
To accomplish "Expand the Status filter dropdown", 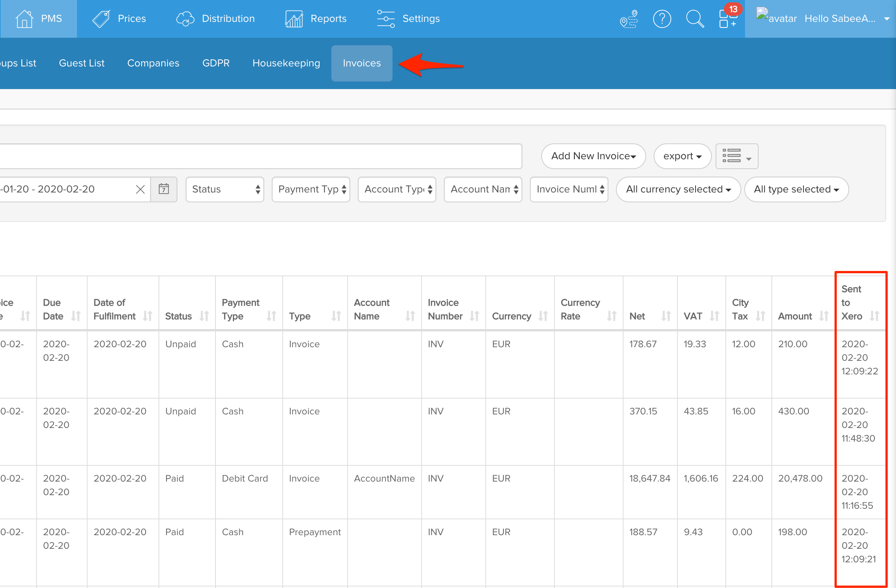I will tap(225, 189).
